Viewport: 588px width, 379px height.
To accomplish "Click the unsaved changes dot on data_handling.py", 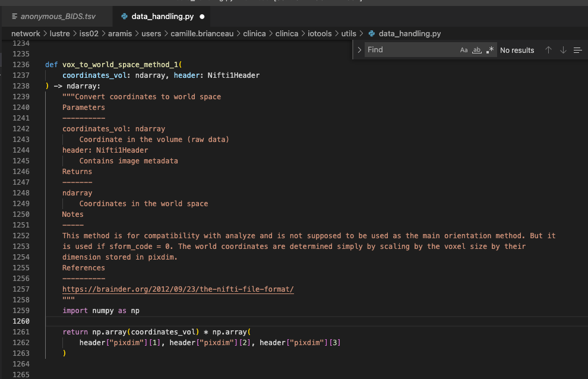I will tap(202, 17).
